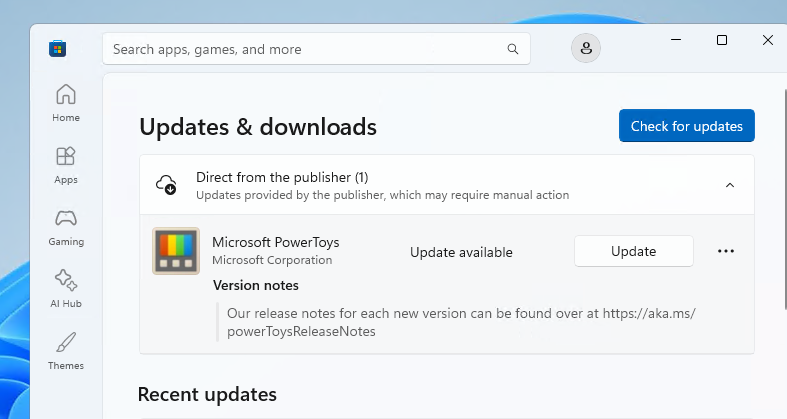Close the Microsoft Store window
The width and height of the screenshot is (787, 419).
pos(767,40)
